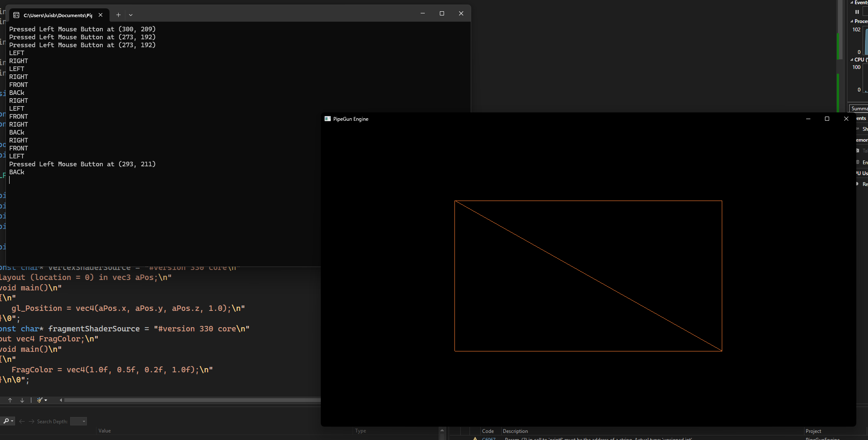Sort error list by Code column
868x440 pixels.
pos(488,431)
